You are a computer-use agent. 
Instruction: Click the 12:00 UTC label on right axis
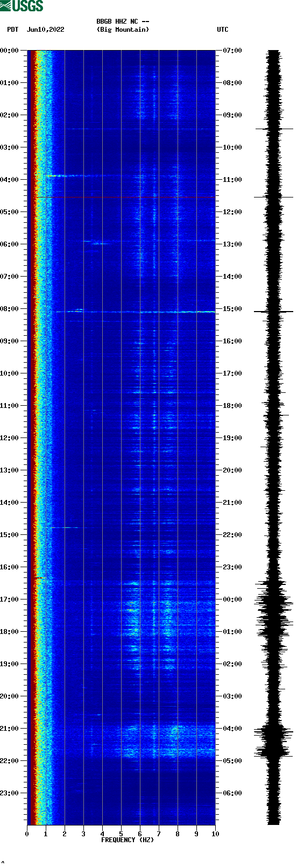click(x=232, y=212)
